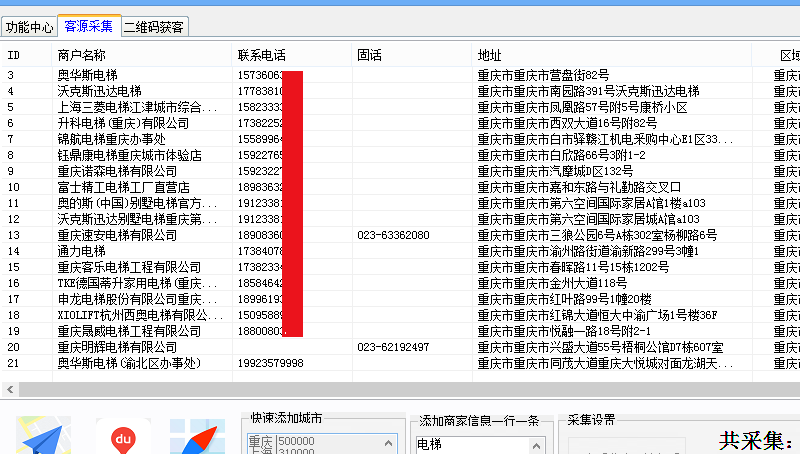The height and width of the screenshot is (454, 800).
Task: Select the 重庆速安电梯有限公司 row
Action: [117, 235]
